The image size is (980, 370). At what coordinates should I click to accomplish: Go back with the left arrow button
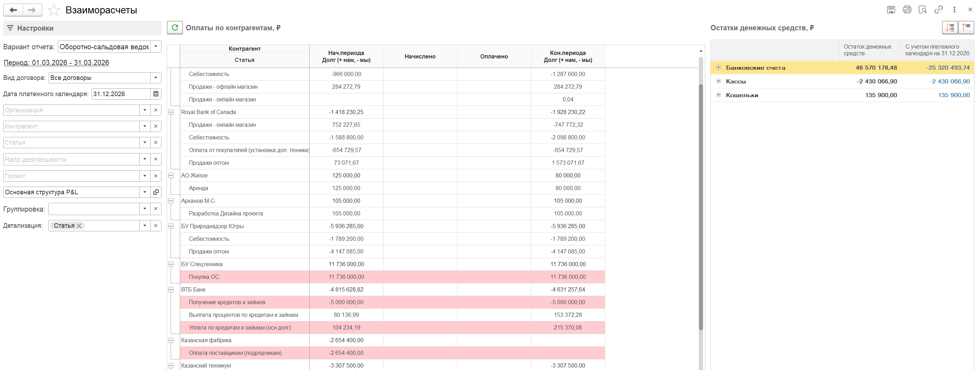[x=13, y=10]
